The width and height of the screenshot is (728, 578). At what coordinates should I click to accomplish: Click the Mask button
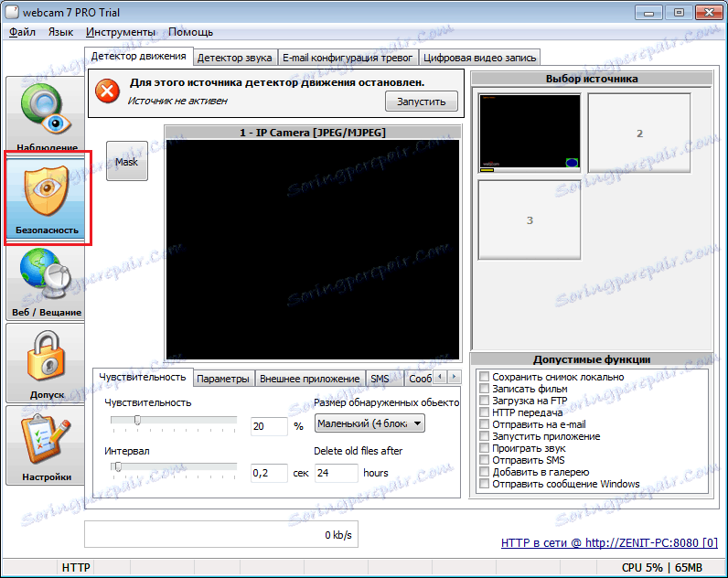(127, 162)
